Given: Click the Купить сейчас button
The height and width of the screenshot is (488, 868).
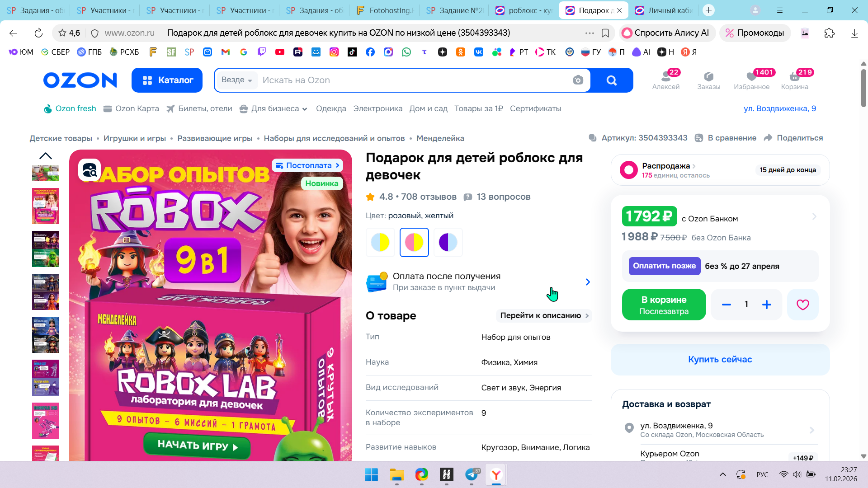Looking at the screenshot, I should point(720,360).
